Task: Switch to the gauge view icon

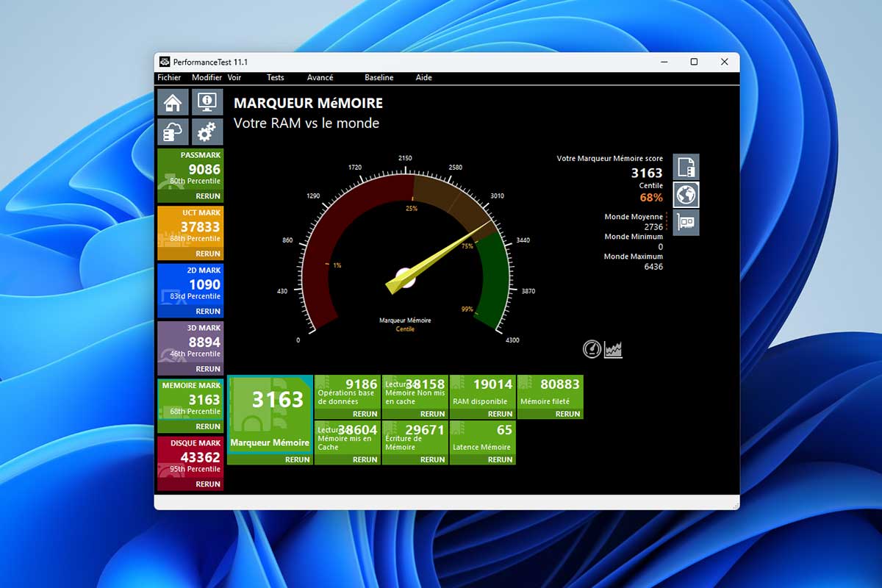Action: tap(592, 349)
